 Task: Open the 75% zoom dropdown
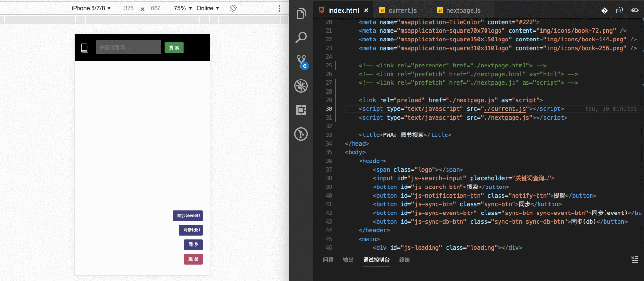coord(183,8)
